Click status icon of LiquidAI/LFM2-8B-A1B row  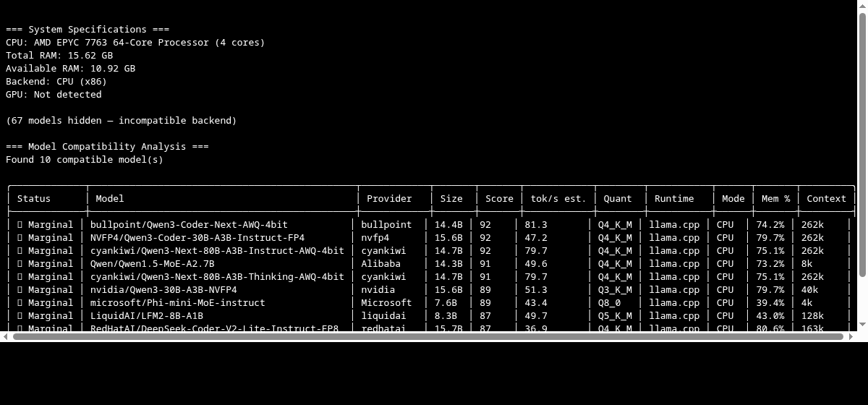pyautogui.click(x=20, y=316)
